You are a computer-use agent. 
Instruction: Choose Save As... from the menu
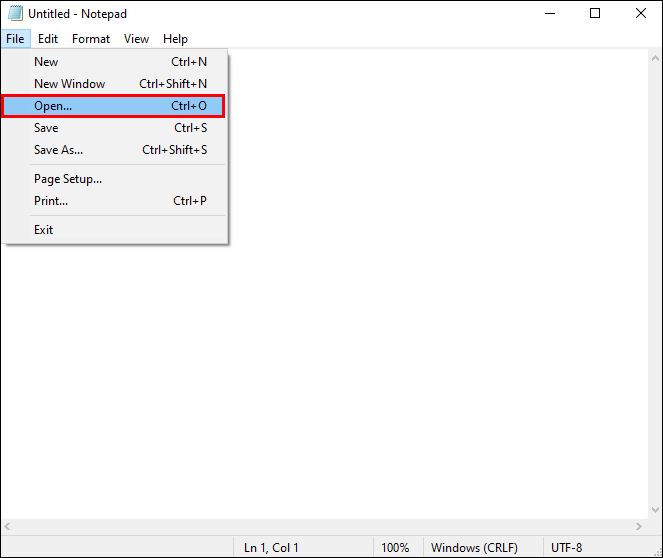[114, 150]
